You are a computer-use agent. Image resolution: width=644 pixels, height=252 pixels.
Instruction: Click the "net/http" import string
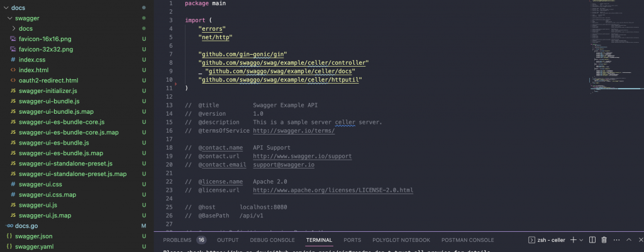[x=215, y=37]
